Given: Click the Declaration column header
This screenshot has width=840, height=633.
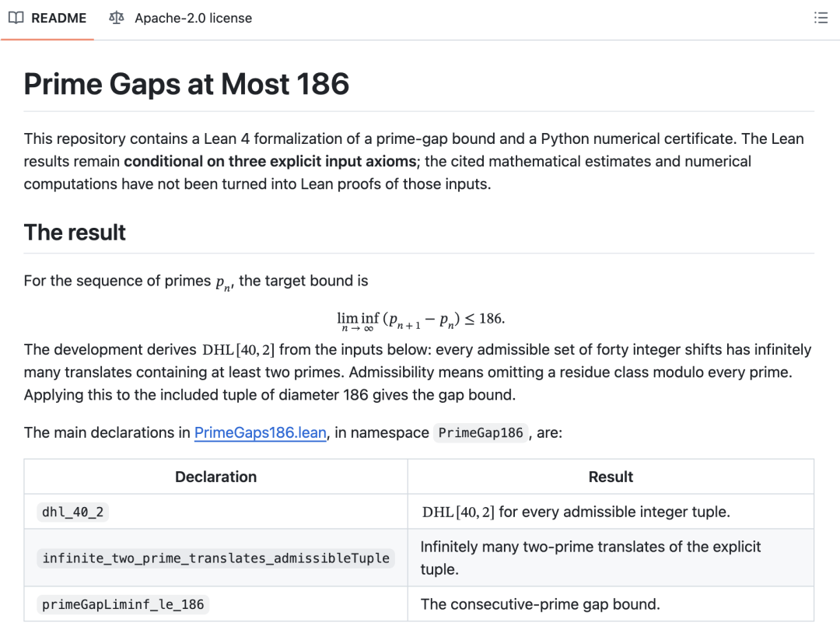Looking at the screenshot, I should (x=216, y=477).
